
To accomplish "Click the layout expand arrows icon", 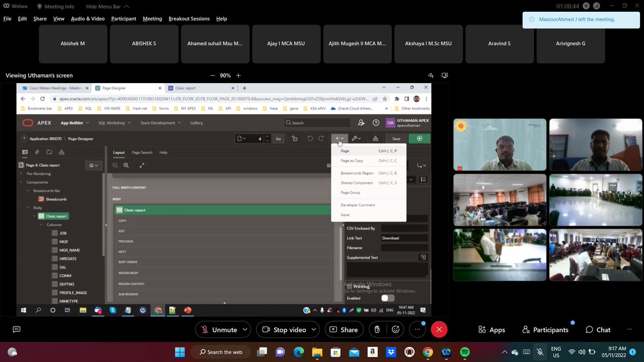I will (x=142, y=165).
